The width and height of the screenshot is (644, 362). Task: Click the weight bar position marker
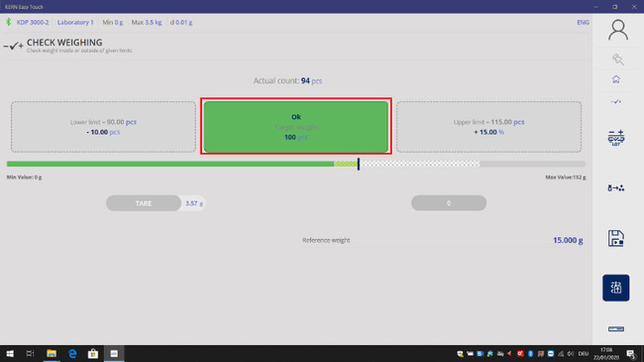pyautogui.click(x=358, y=164)
